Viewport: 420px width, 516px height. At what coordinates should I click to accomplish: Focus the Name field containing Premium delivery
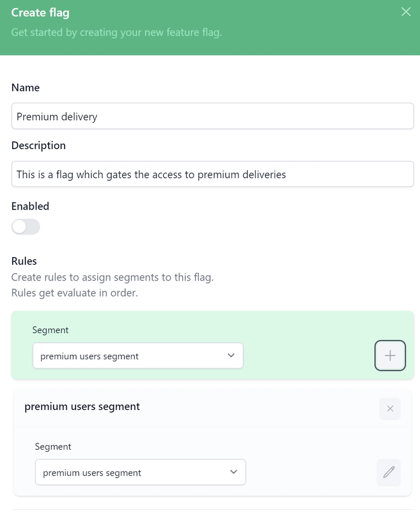pyautogui.click(x=213, y=116)
